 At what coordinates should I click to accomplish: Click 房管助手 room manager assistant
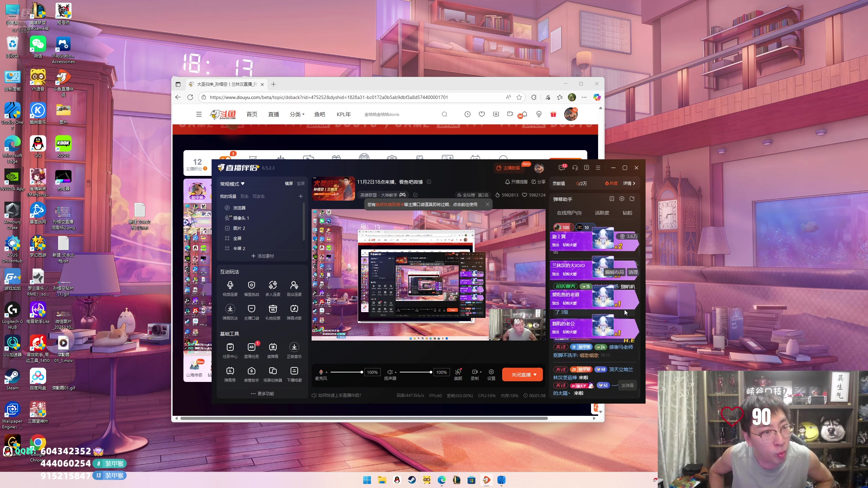pos(251,371)
